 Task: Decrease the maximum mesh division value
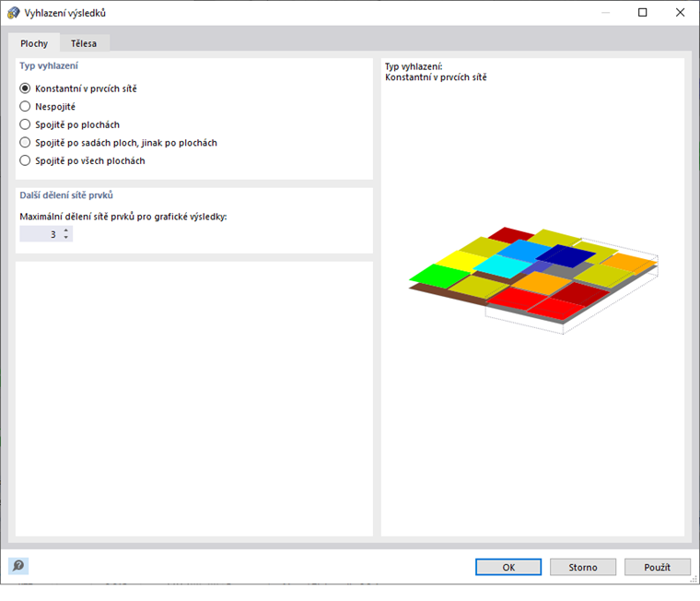(66, 237)
